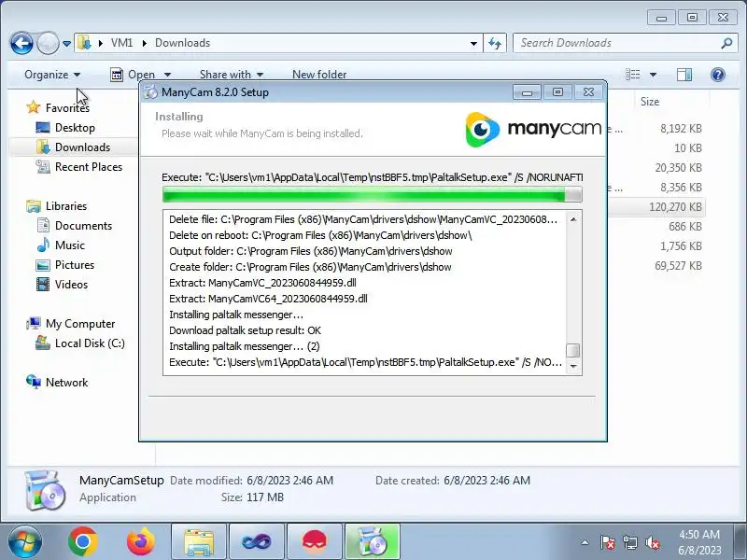The height and width of the screenshot is (560, 747).
Task: Open Explorer help question-mark icon
Action: tap(718, 75)
